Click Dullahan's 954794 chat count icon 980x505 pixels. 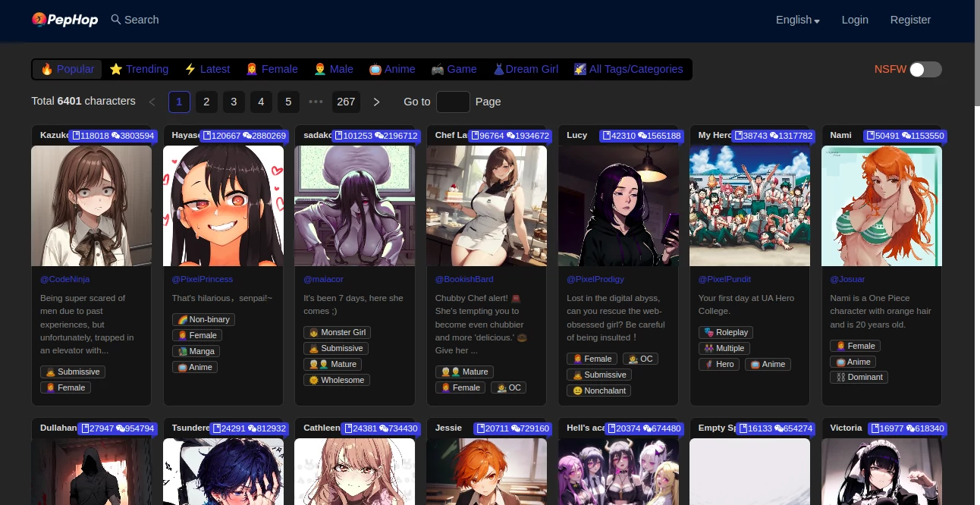(x=120, y=428)
